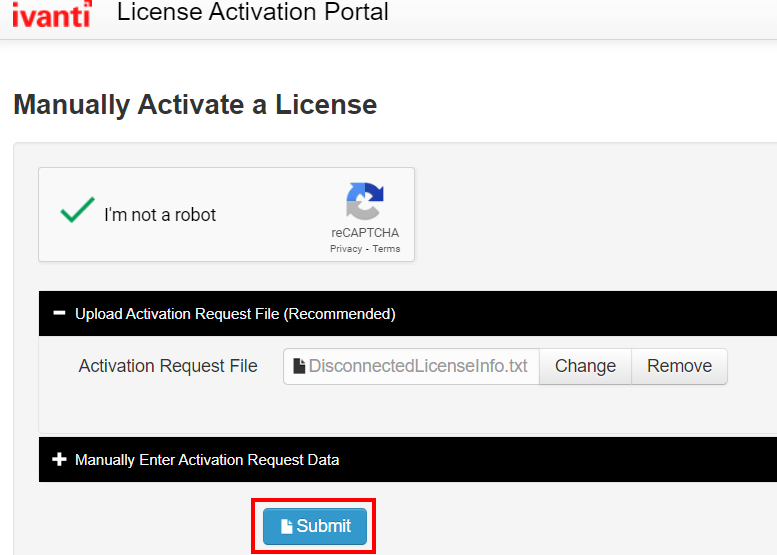Open the reCAPTCHA Privacy link

(x=346, y=249)
